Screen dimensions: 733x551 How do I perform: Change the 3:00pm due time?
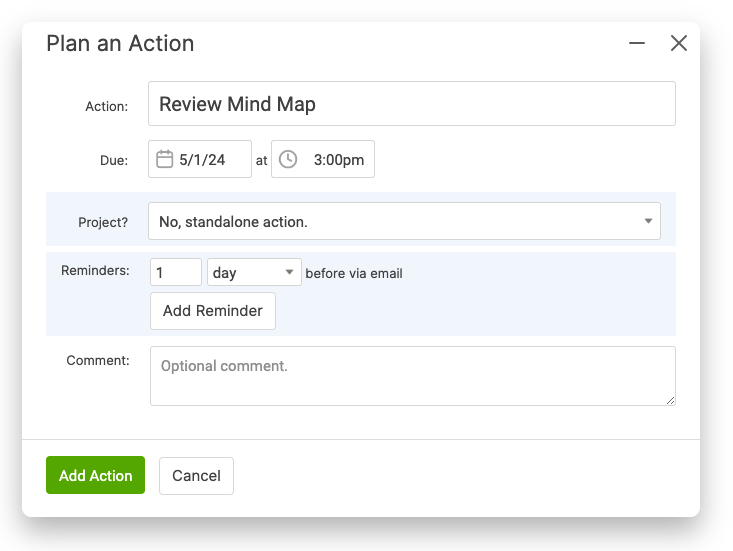323,159
